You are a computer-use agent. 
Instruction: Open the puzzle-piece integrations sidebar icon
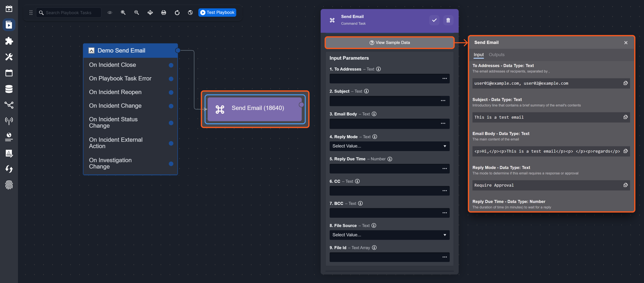(x=9, y=41)
